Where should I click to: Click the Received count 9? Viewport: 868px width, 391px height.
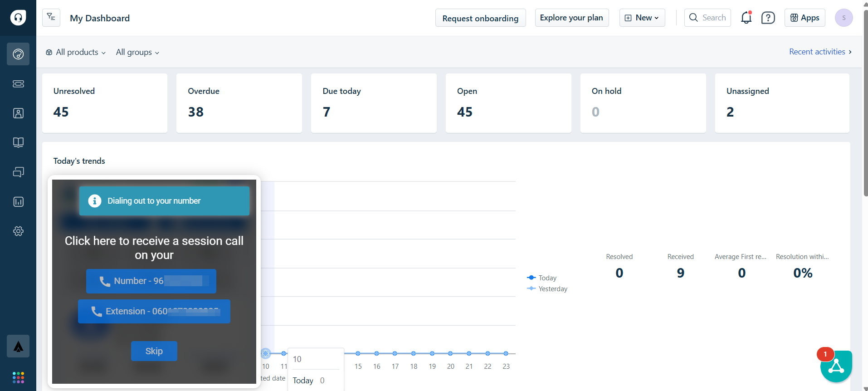(680, 273)
